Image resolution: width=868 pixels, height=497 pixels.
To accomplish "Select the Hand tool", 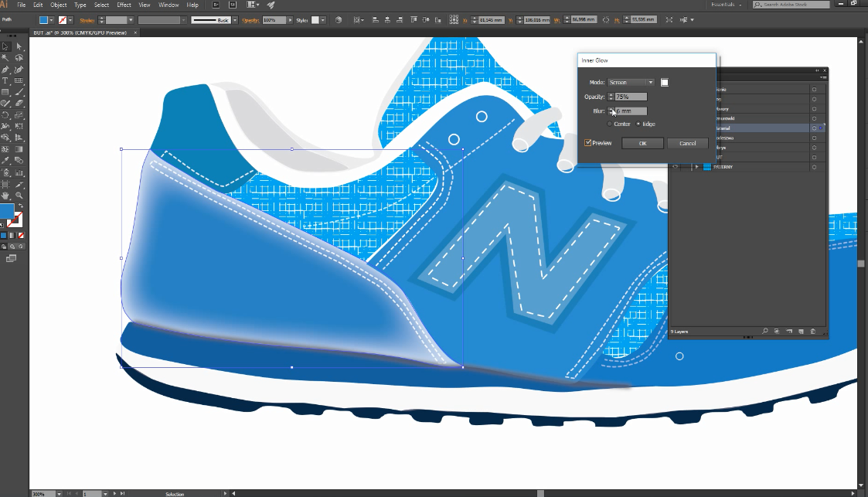I will coord(5,196).
